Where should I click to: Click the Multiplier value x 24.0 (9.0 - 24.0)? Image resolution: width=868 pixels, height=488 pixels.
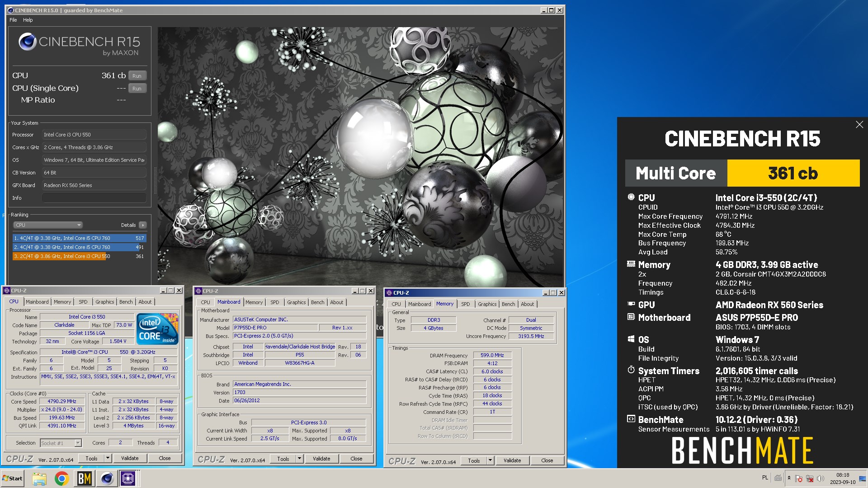62,409
